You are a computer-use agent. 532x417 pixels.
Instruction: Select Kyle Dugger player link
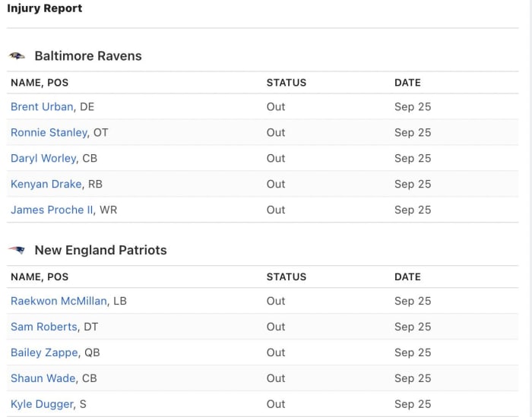[42, 404]
